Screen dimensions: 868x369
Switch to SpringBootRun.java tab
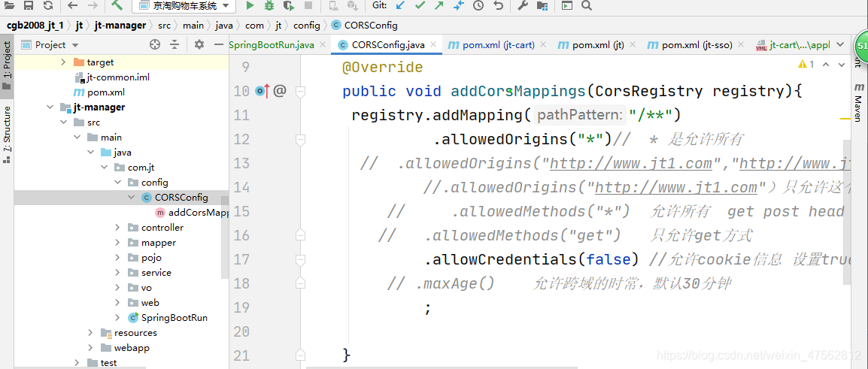tap(272, 45)
